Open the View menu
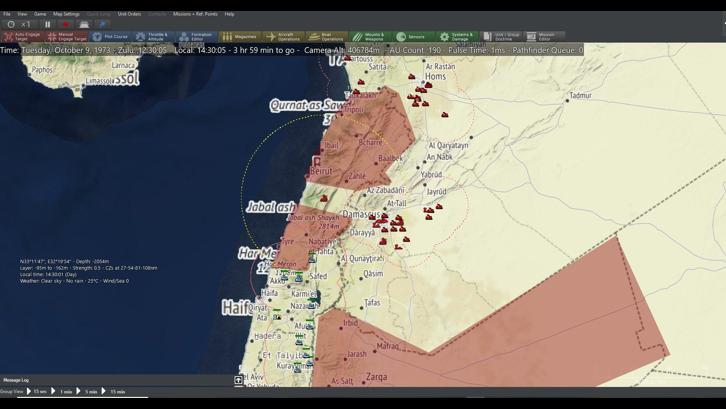The width and height of the screenshot is (726, 409). (x=22, y=14)
